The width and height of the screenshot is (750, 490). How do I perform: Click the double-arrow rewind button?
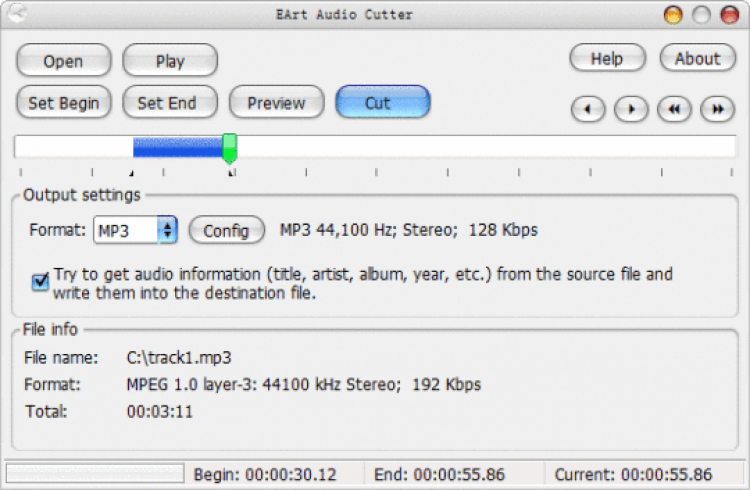point(675,108)
